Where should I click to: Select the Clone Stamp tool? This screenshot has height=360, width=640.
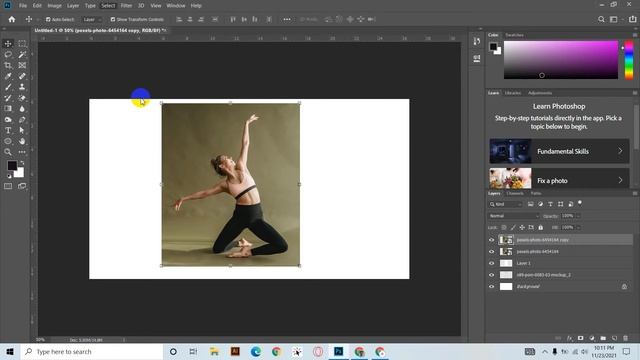pyautogui.click(x=22, y=87)
